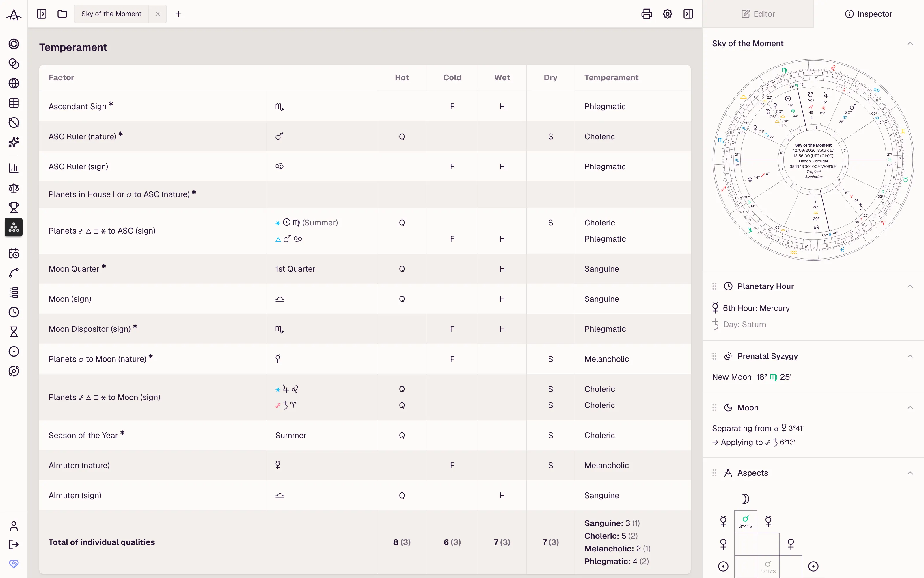The height and width of the screenshot is (578, 924).
Task: Click the heart icon at sidebar bottom
Action: pos(14,564)
